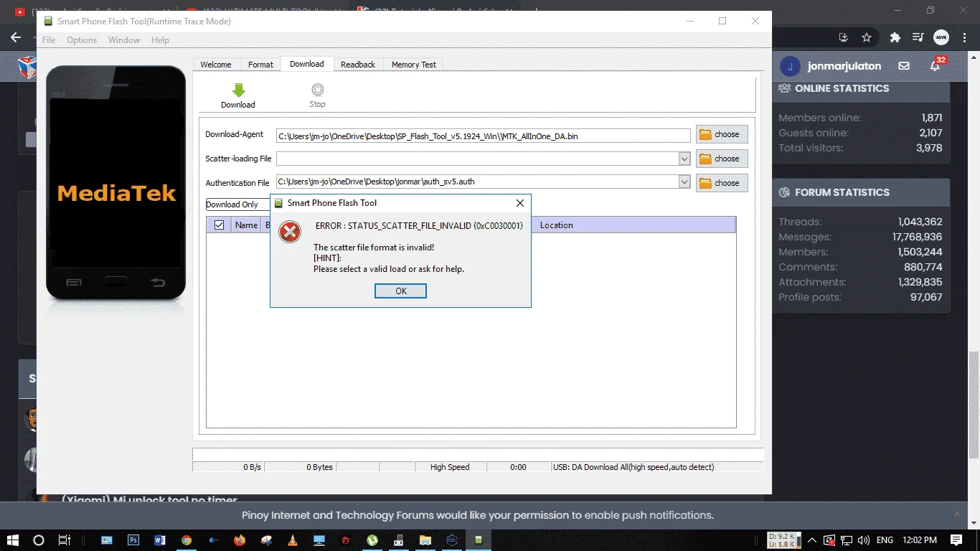Screen dimensions: 980x551
Task: Open the jonmarjulaton profile link
Action: point(844,66)
